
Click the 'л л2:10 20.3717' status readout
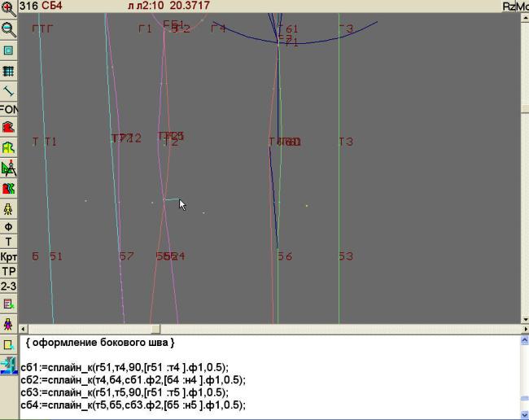pyautogui.click(x=168, y=6)
